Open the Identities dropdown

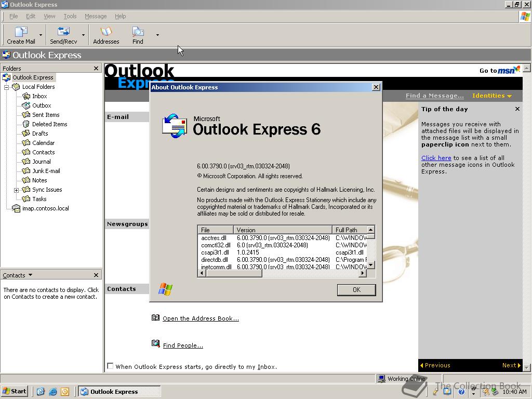pyautogui.click(x=491, y=96)
